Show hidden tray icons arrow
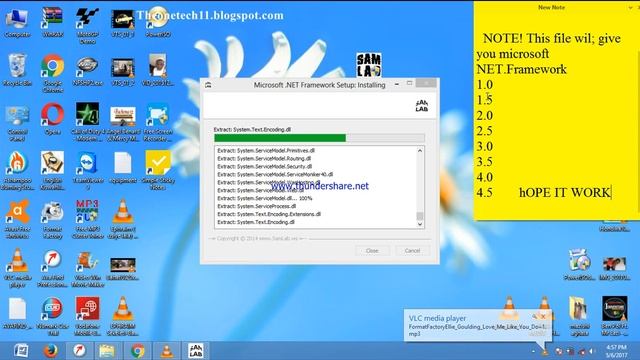This screenshot has height=360, width=640. 533,351
